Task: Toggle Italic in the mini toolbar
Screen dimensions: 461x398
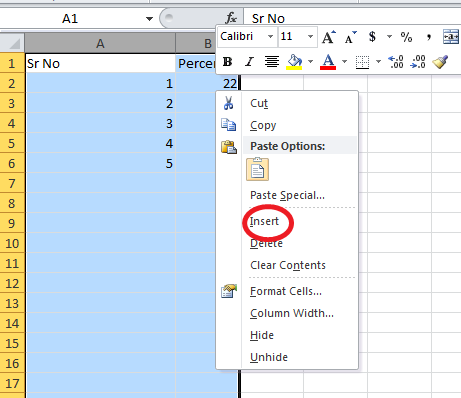Action: click(x=249, y=62)
